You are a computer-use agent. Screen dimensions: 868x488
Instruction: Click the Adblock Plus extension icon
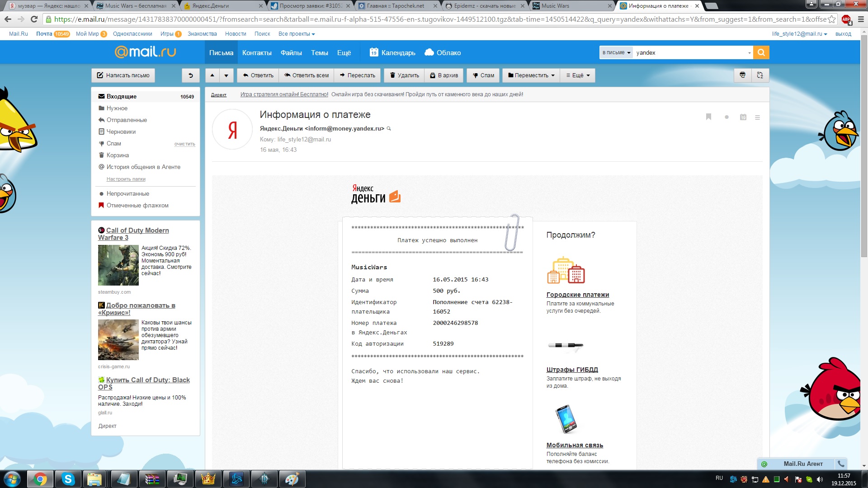click(846, 19)
